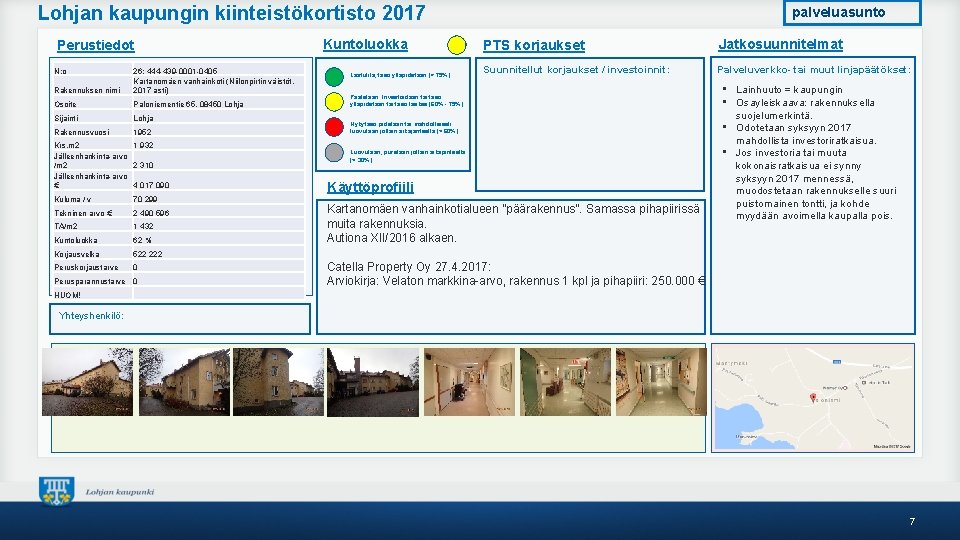Select the yellow status circle beside Kuntoluokka
Viewport: 960px width, 540px height.
click(x=457, y=45)
